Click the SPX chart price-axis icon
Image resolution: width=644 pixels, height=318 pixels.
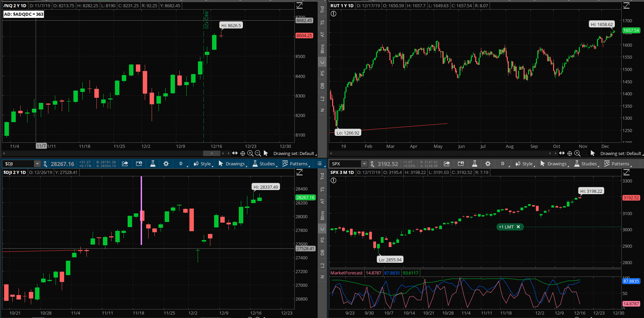pos(627,172)
